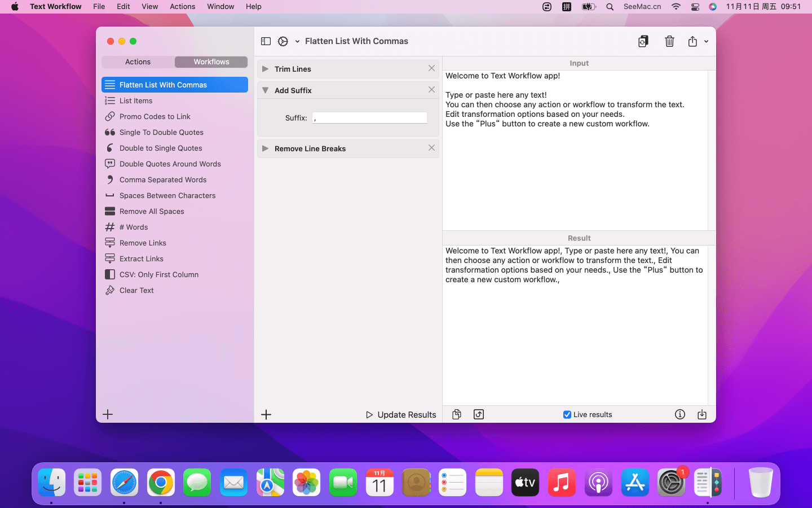Open Safari from the Dock
Viewport: 812px width, 508px height.
[x=124, y=483]
